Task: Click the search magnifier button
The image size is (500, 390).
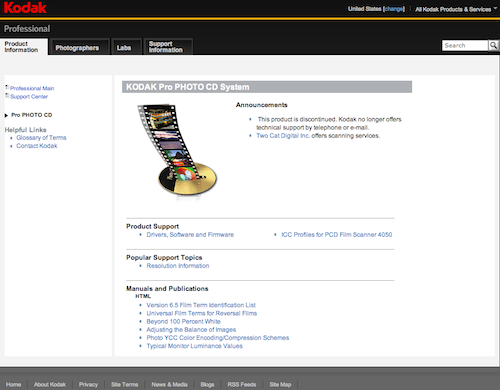Action: pyautogui.click(x=494, y=45)
